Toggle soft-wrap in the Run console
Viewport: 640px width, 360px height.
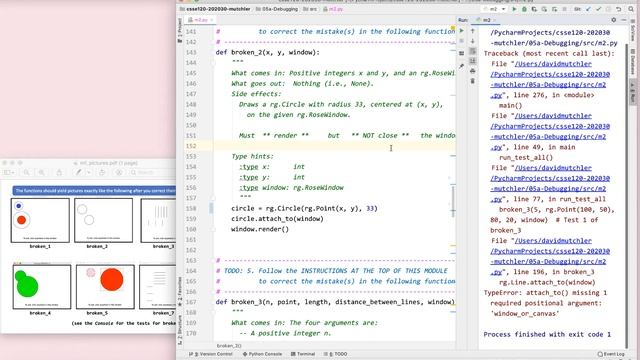473,51
